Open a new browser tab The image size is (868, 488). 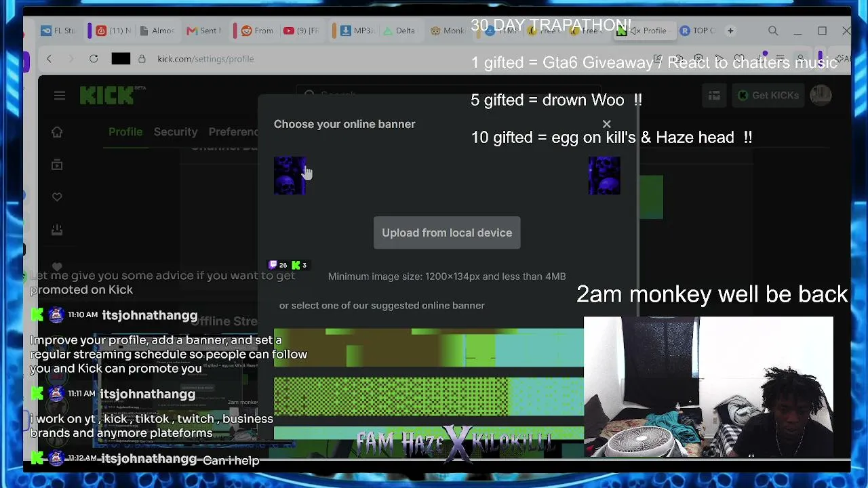point(730,30)
